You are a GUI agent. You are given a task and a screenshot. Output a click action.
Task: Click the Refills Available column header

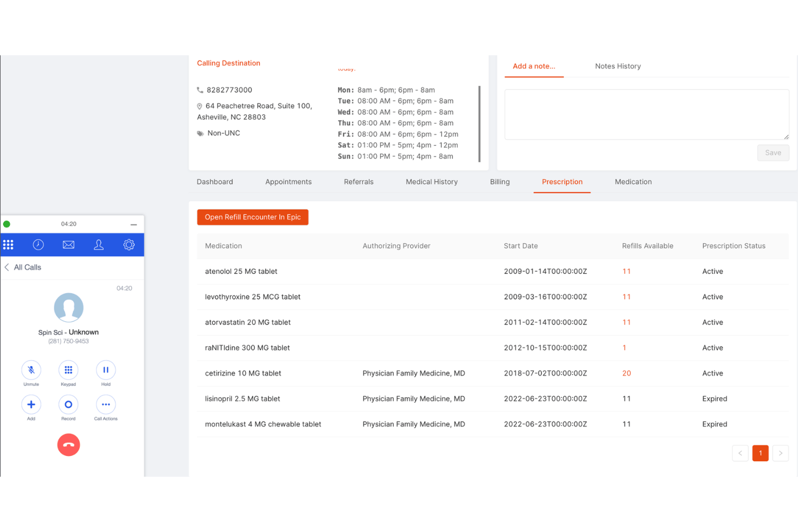point(648,246)
